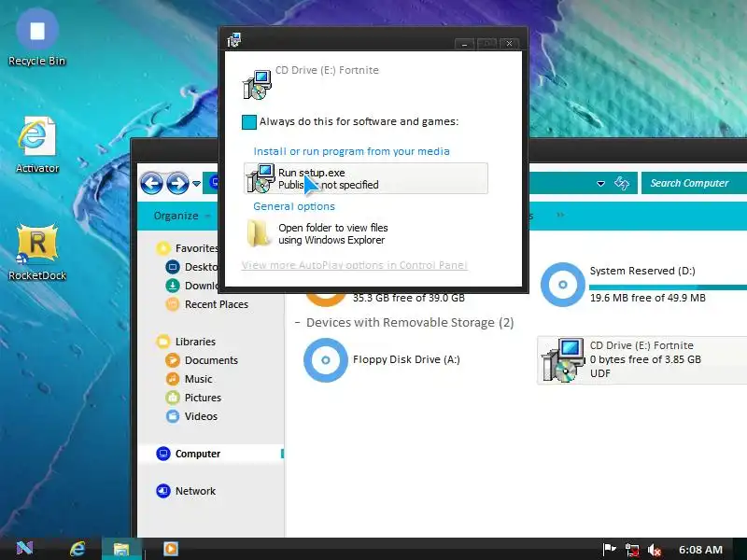Image resolution: width=747 pixels, height=560 pixels.
Task: Show more toolbar commands chevron
Action: click(561, 215)
